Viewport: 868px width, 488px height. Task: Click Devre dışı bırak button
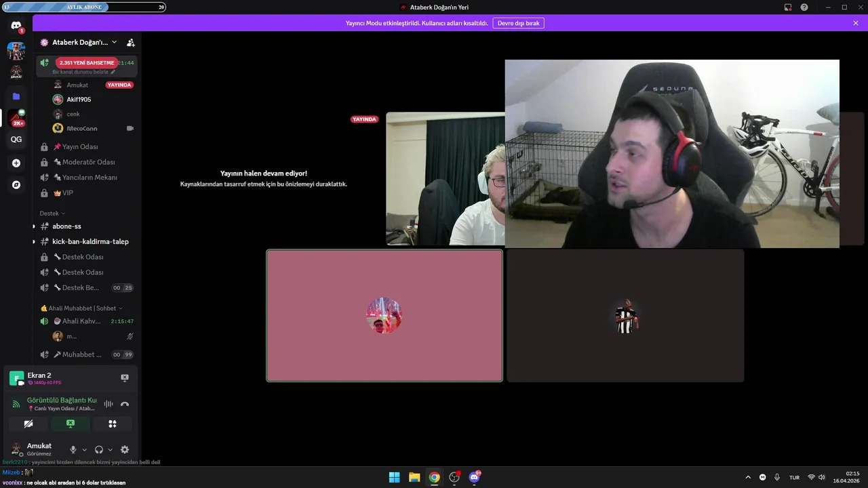(518, 23)
